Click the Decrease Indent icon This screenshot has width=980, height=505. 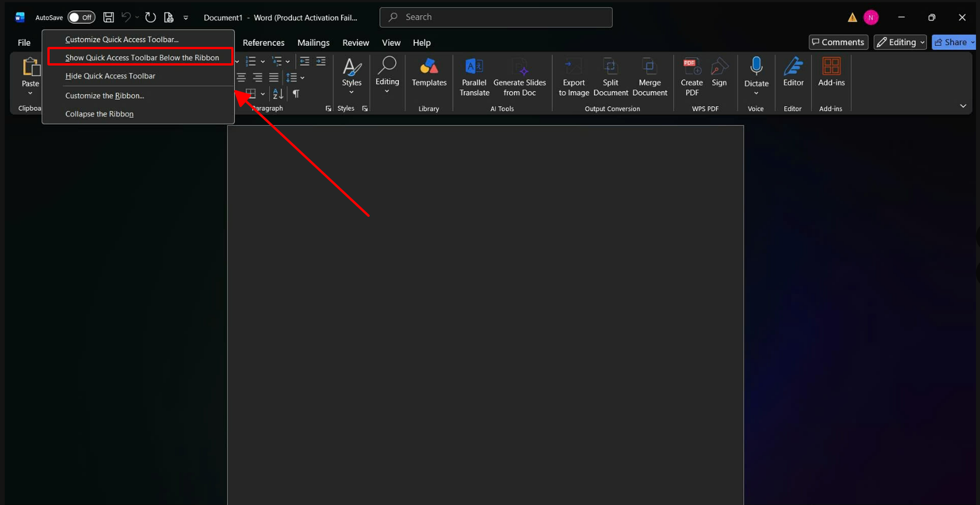[305, 61]
